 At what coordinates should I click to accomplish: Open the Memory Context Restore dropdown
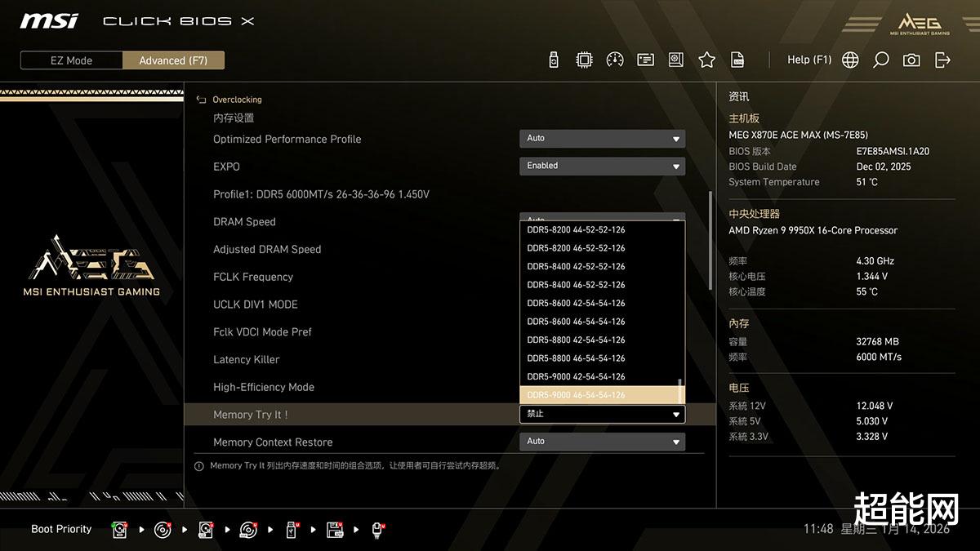602,442
